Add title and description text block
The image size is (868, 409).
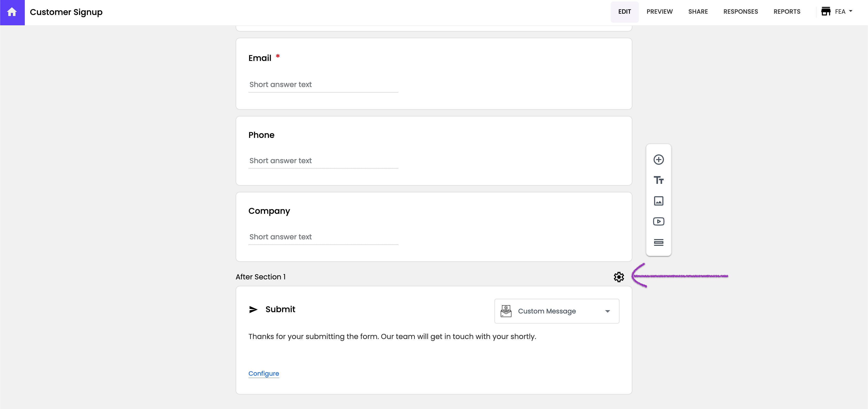pyautogui.click(x=658, y=180)
